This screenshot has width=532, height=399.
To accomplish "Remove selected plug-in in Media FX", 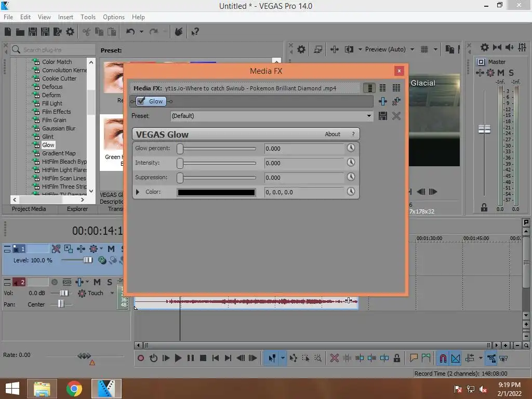I will (396, 101).
